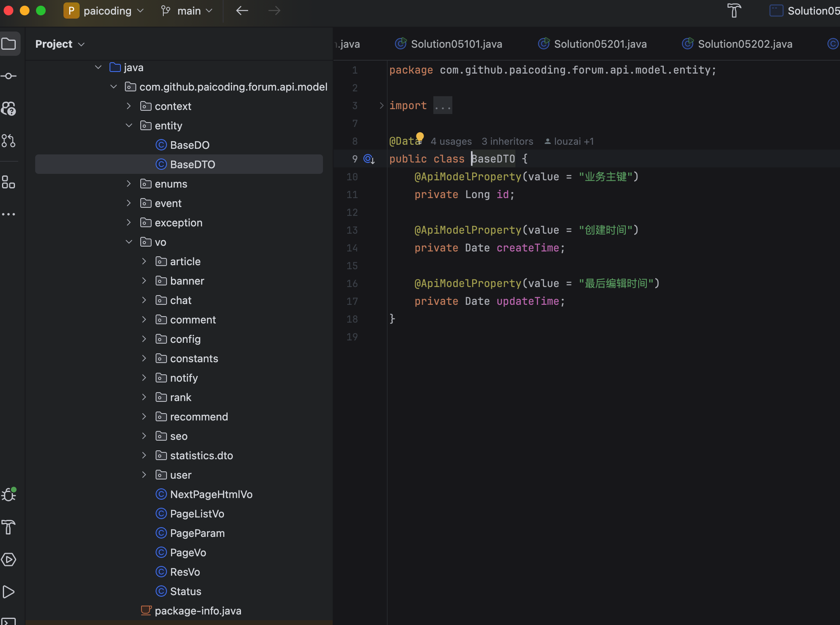Navigate back with the left arrow
840x625 pixels.
pyautogui.click(x=242, y=11)
